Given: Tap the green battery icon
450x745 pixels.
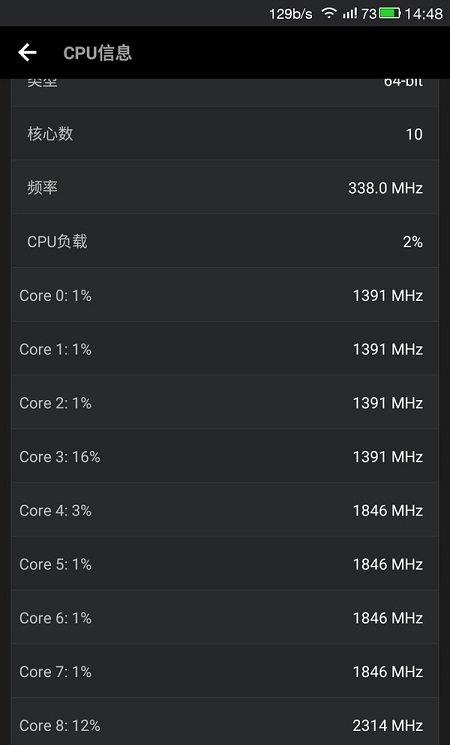Looking at the screenshot, I should click(x=390, y=13).
